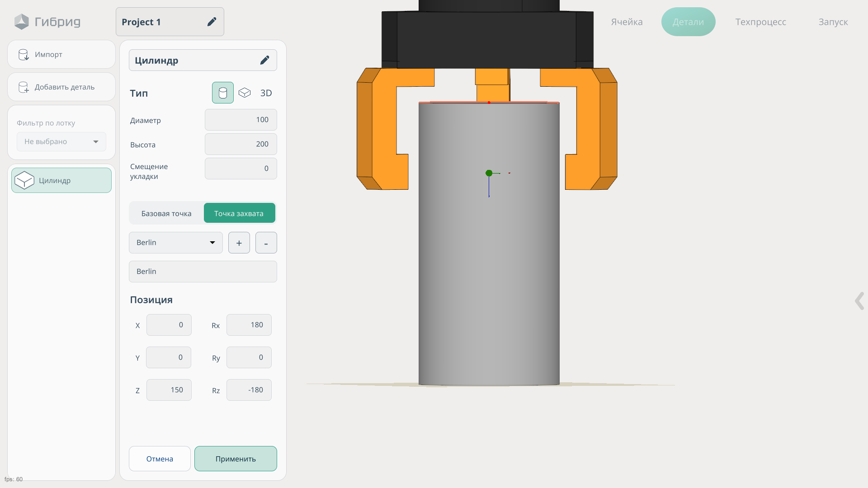Open the Ячейка tab

(x=627, y=22)
